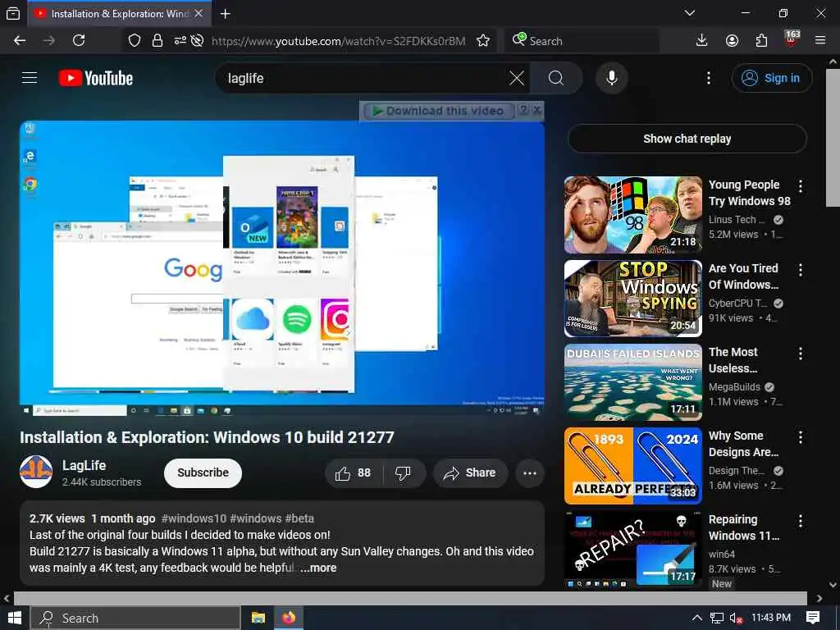This screenshot has width=840, height=630.
Task: Click the video player
Action: tap(282, 268)
